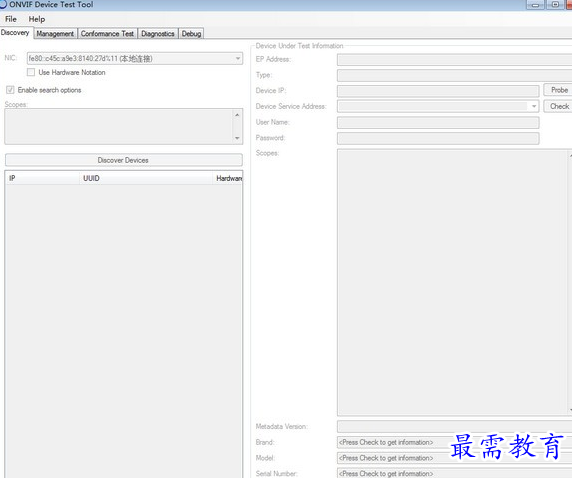Image resolution: width=572 pixels, height=478 pixels.
Task: Click the Device IP input field
Action: pyautogui.click(x=438, y=91)
